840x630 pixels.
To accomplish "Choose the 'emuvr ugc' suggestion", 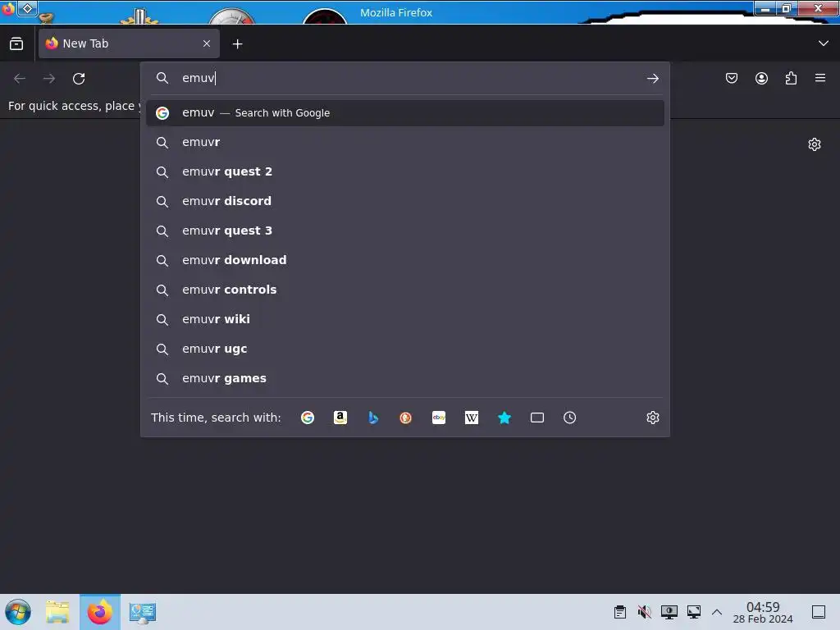I will [x=405, y=349].
